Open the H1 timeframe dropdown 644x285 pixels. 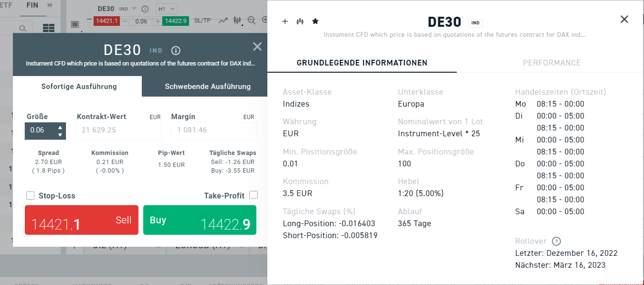(x=167, y=9)
